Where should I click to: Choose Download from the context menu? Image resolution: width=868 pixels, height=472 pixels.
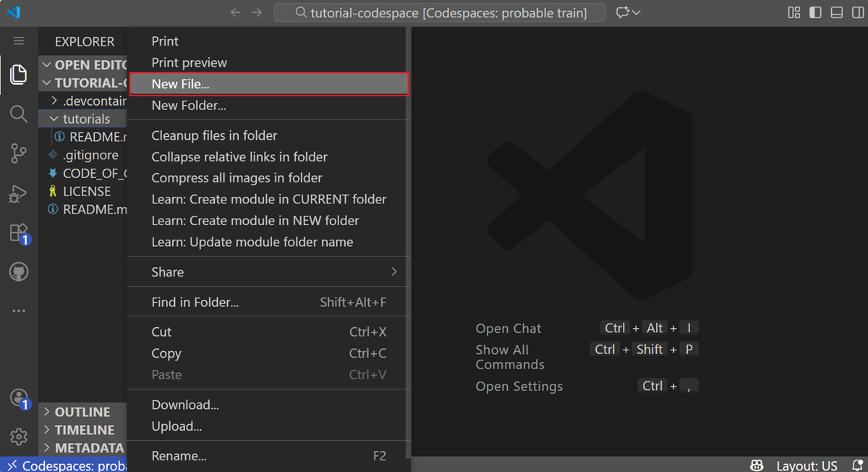click(x=183, y=404)
